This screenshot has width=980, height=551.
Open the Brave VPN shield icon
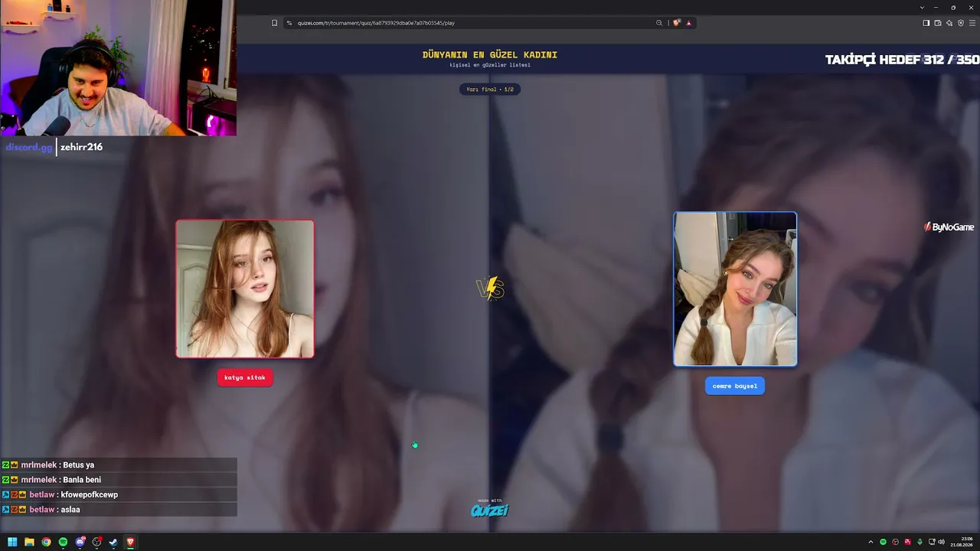point(961,23)
